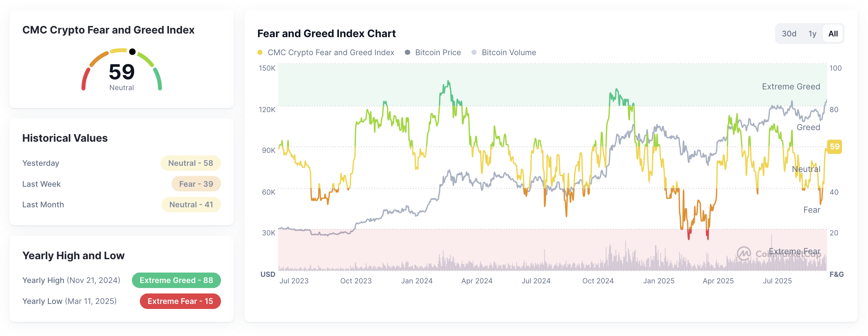Image resolution: width=868 pixels, height=336 pixels.
Task: Click the CoinMarketCap watermark logo
Action: (x=744, y=253)
